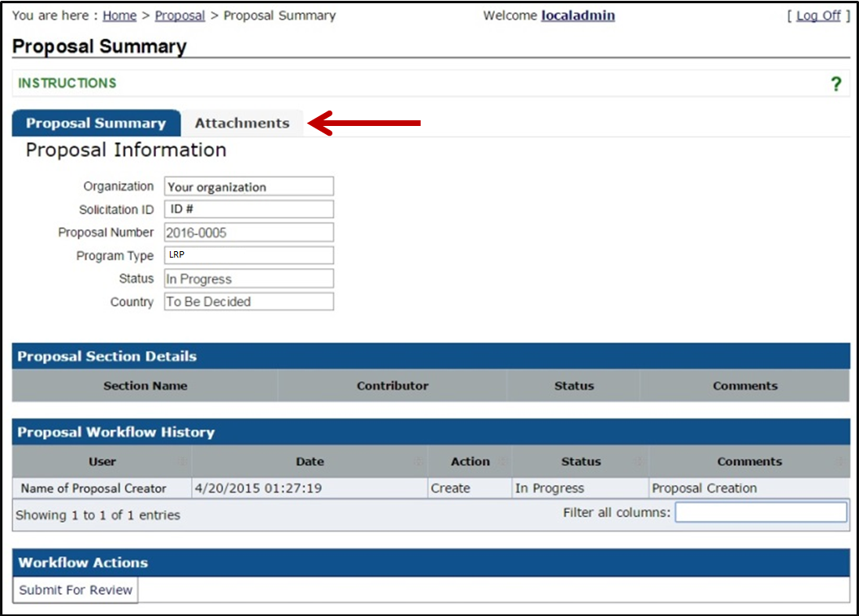Click the Status header in Proposal Section Details
859x616 pixels.
574,386
